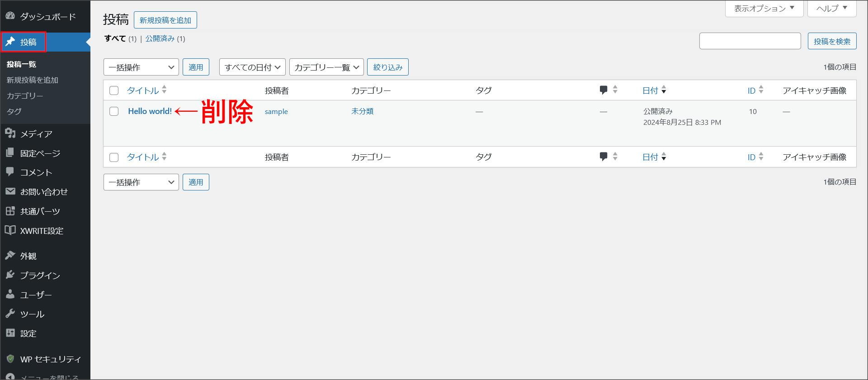This screenshot has height=380, width=868.
Task: Sort by top タイトル column header
Action: [x=143, y=90]
